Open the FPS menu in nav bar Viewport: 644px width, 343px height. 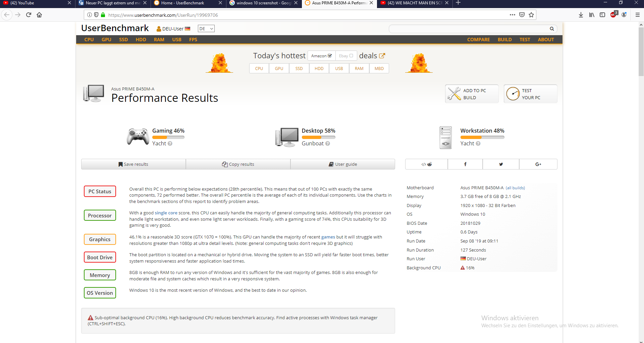tap(193, 40)
